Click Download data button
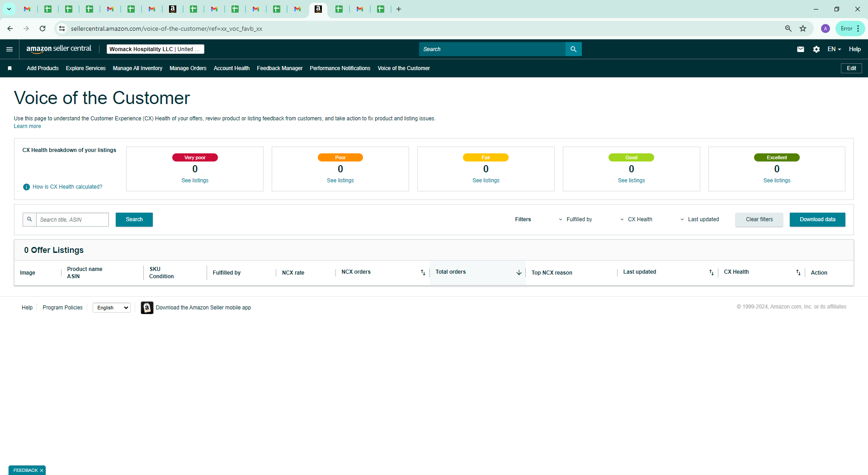The width and height of the screenshot is (868, 475). point(817,219)
